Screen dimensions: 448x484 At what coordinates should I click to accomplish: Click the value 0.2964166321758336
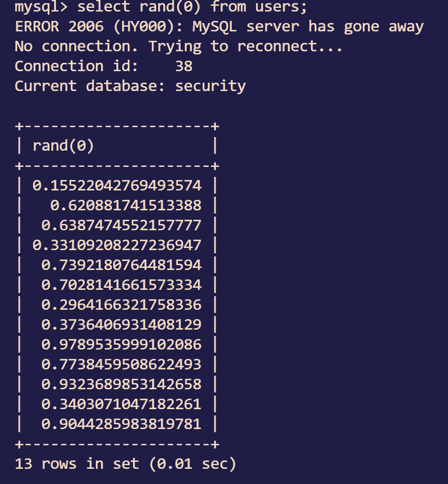(121, 305)
